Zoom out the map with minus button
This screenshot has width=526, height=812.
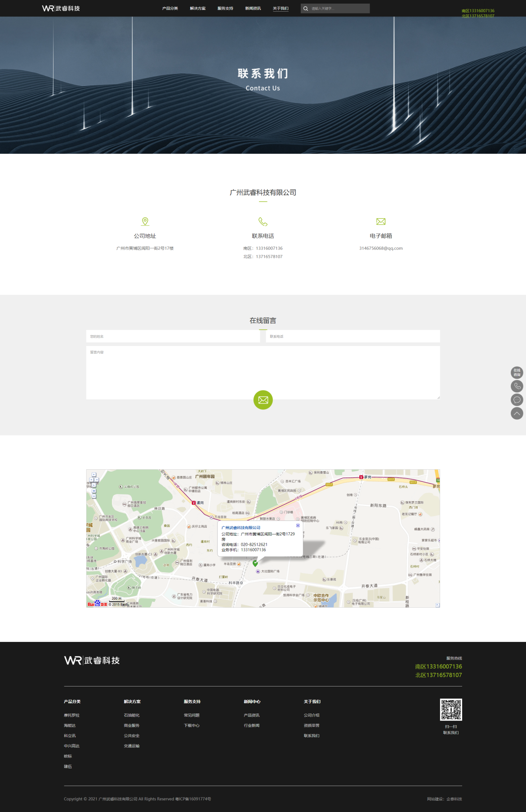pyautogui.click(x=94, y=496)
